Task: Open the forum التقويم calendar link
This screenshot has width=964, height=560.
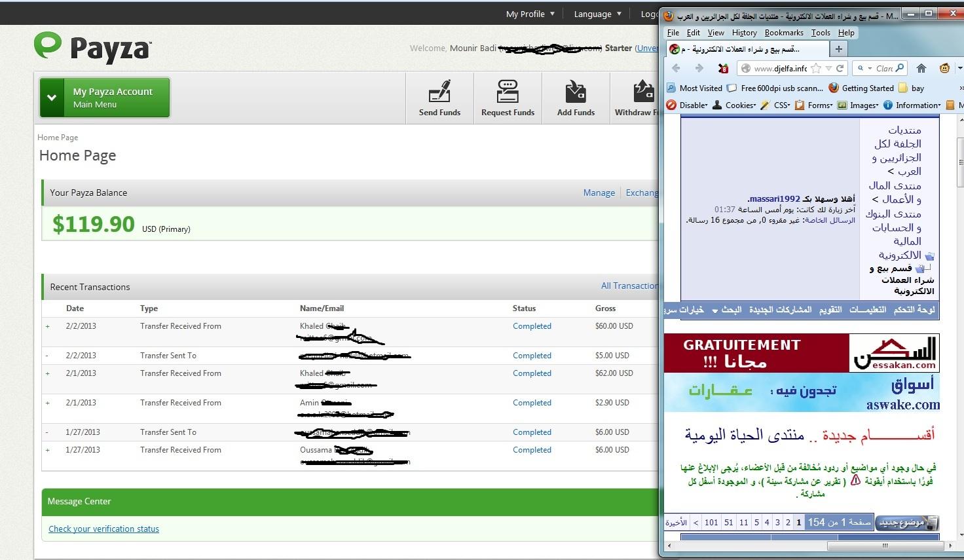Action: (x=830, y=309)
